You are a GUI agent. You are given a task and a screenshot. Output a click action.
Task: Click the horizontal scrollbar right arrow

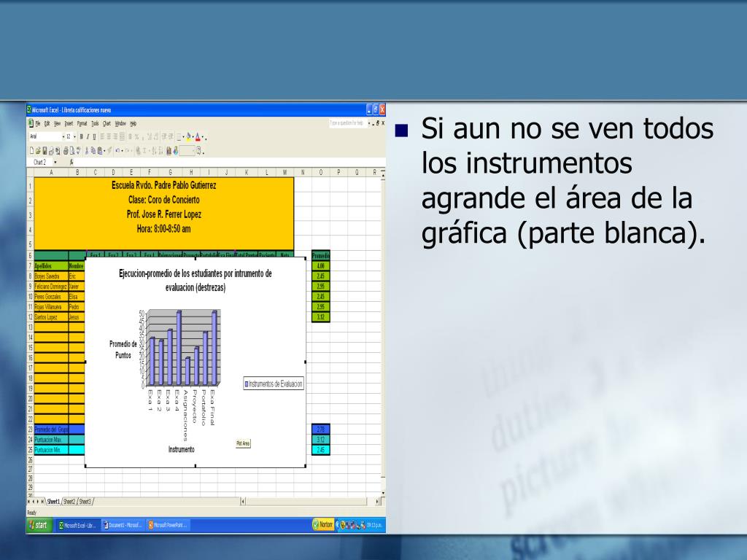point(377,502)
